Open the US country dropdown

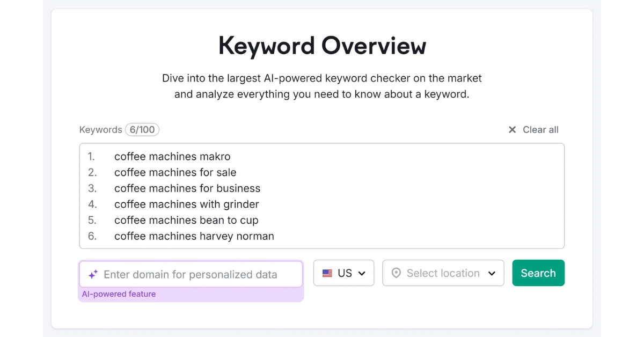(x=343, y=273)
